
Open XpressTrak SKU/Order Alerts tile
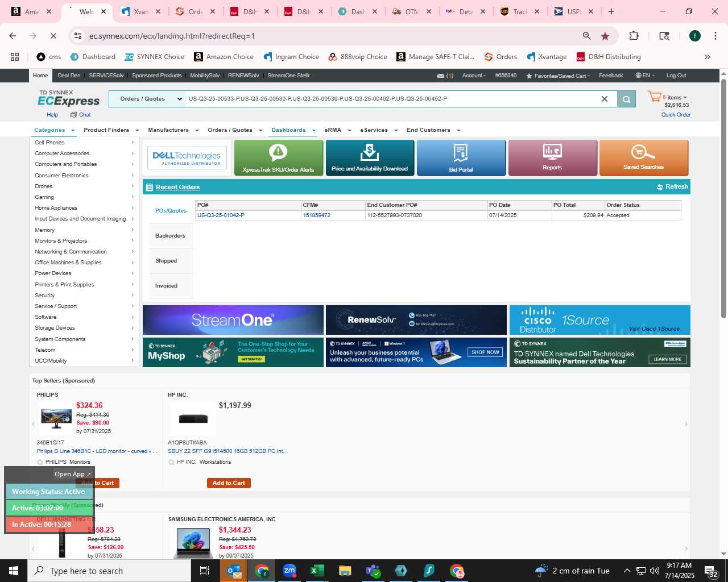coord(278,158)
